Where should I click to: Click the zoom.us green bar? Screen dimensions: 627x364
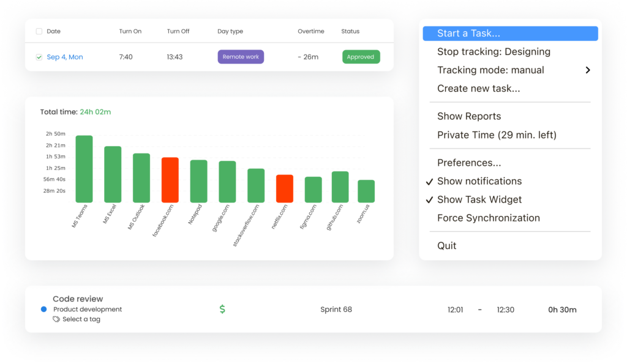coord(366,191)
